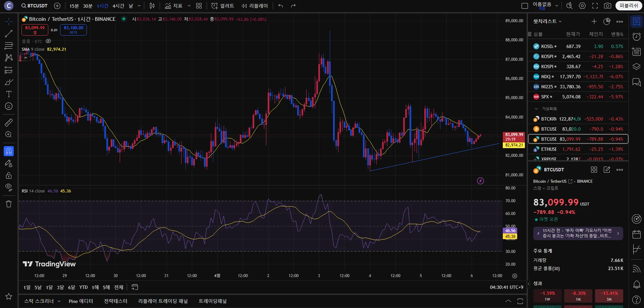
Task: Click the 퍼블리쉬 button
Action: click(x=629, y=6)
